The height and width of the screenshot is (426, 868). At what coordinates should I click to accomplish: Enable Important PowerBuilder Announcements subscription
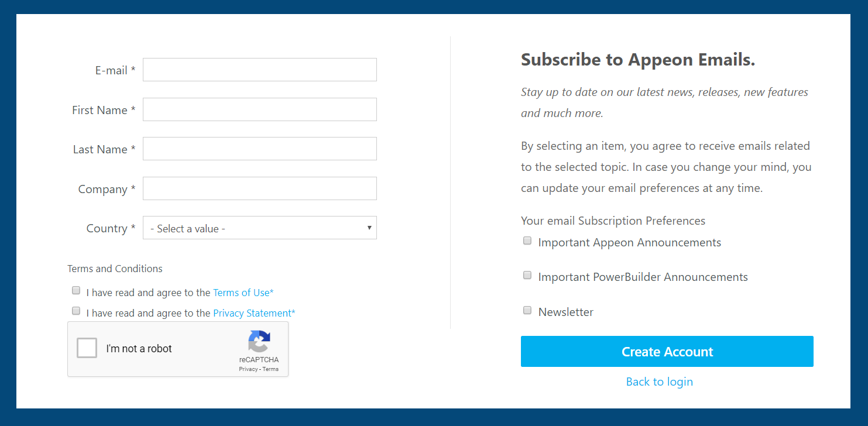click(x=527, y=276)
